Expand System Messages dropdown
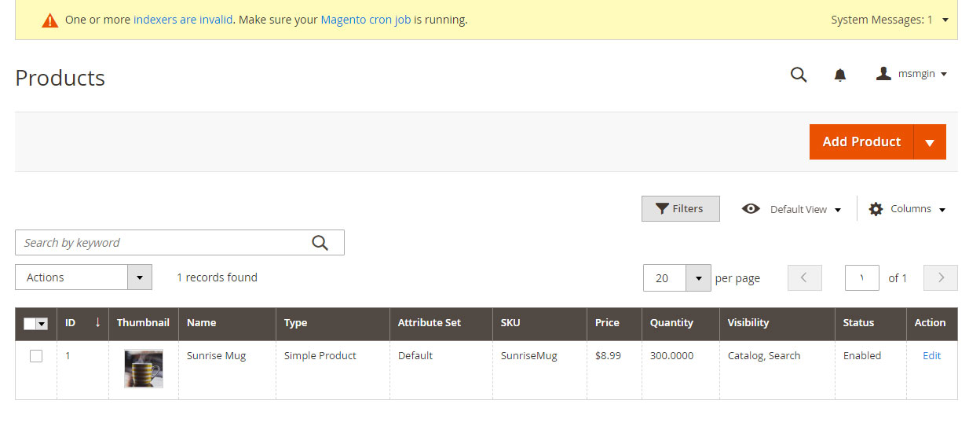Screen dimensions: 980x426 click(x=945, y=20)
